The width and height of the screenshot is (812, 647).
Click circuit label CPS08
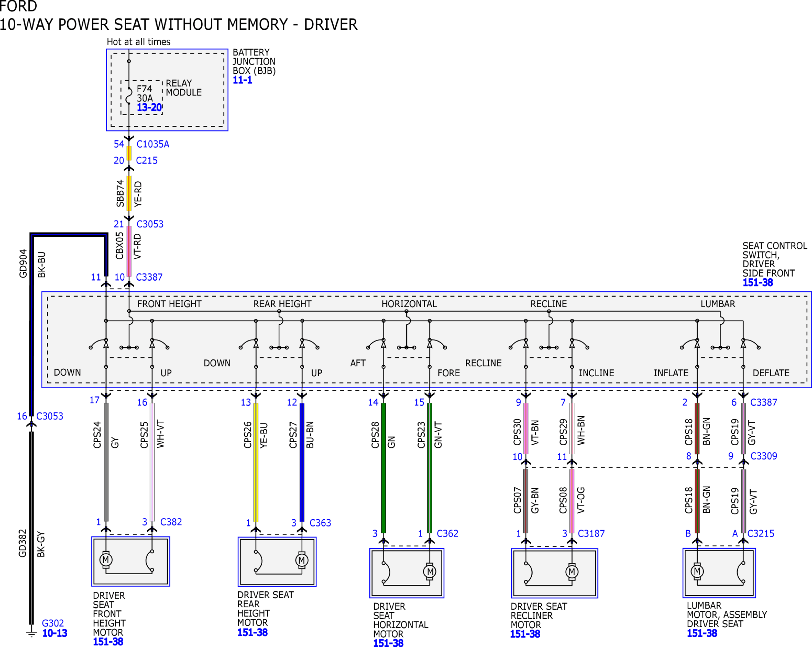pyautogui.click(x=563, y=501)
